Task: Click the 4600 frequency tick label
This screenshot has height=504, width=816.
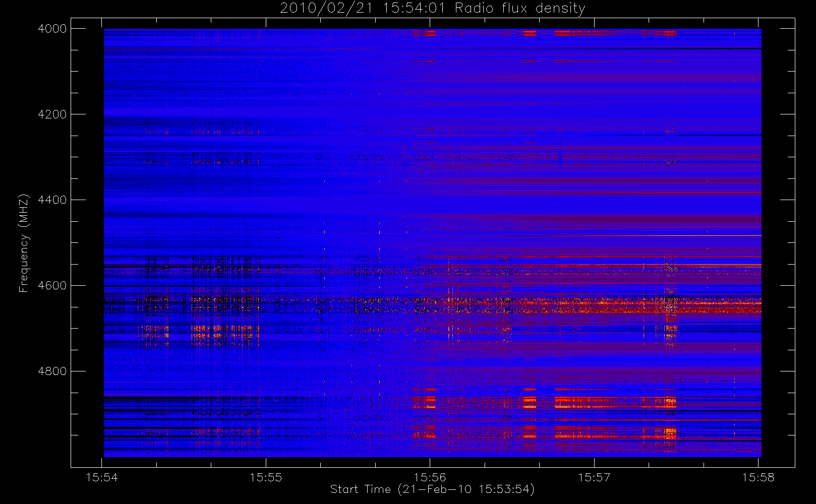Action: tap(52, 286)
